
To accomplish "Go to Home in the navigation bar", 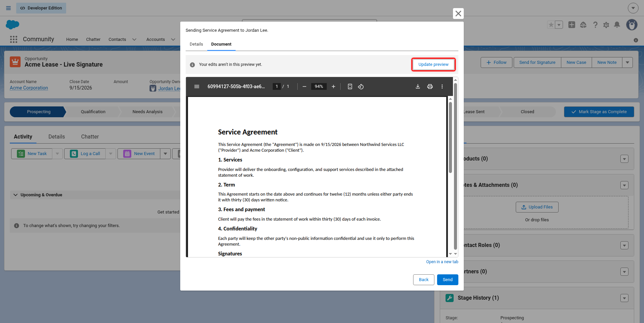I will tap(72, 40).
